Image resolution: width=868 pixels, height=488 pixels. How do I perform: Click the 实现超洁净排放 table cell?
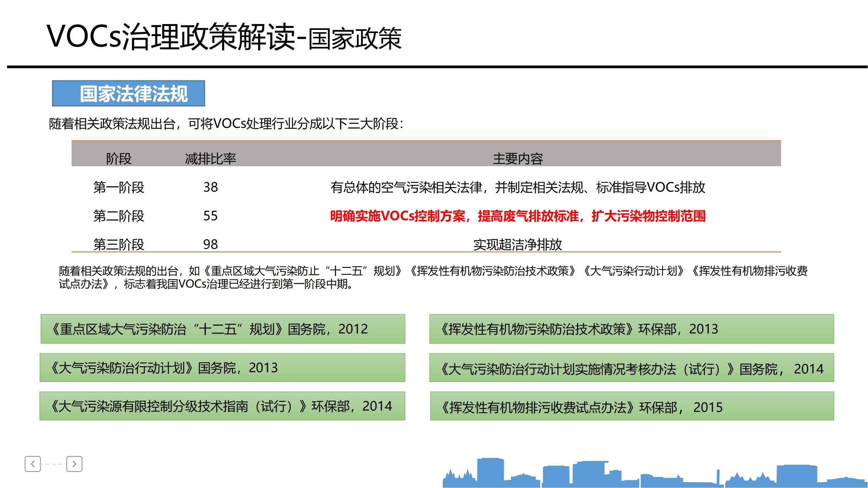pyautogui.click(x=517, y=244)
